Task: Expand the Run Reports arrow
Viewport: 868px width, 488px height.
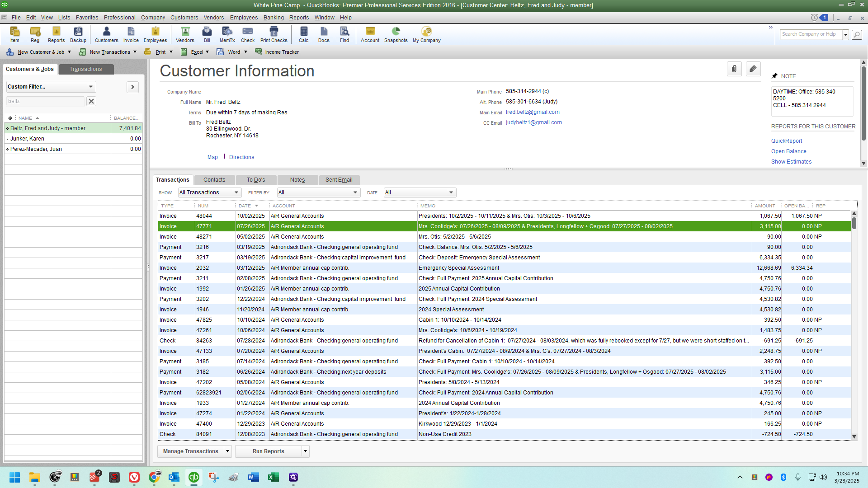Action: 305,451
